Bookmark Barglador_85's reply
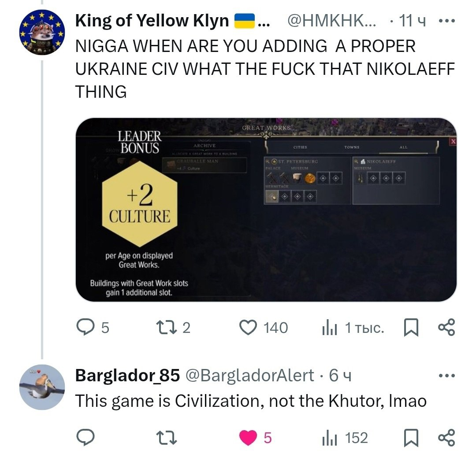This screenshot has width=476, height=461. coord(411,438)
